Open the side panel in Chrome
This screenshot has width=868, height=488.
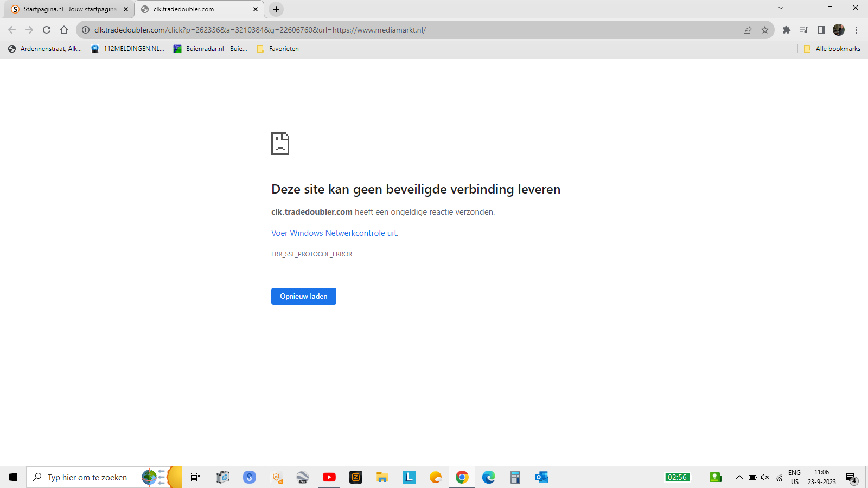821,30
